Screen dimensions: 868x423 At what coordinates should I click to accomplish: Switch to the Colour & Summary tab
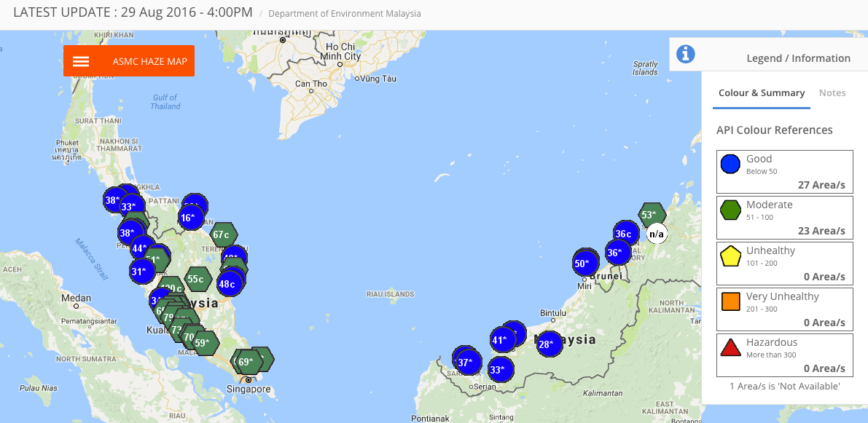761,93
